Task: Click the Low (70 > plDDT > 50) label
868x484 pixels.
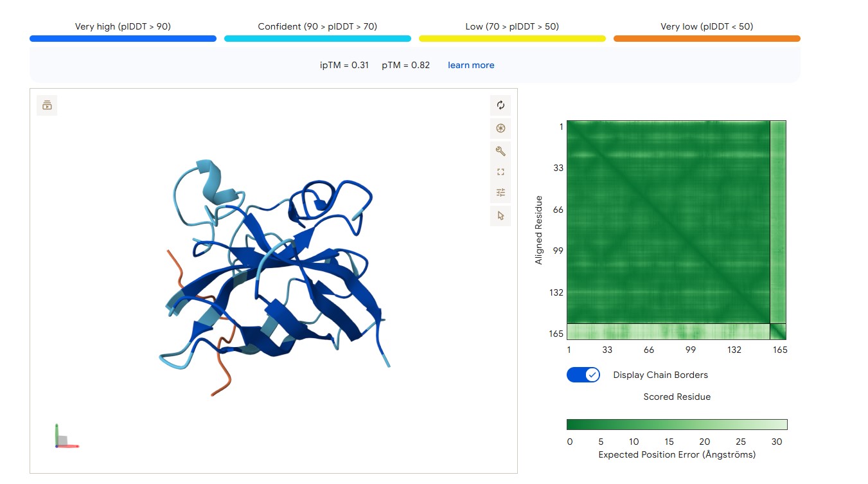Action: pos(512,26)
